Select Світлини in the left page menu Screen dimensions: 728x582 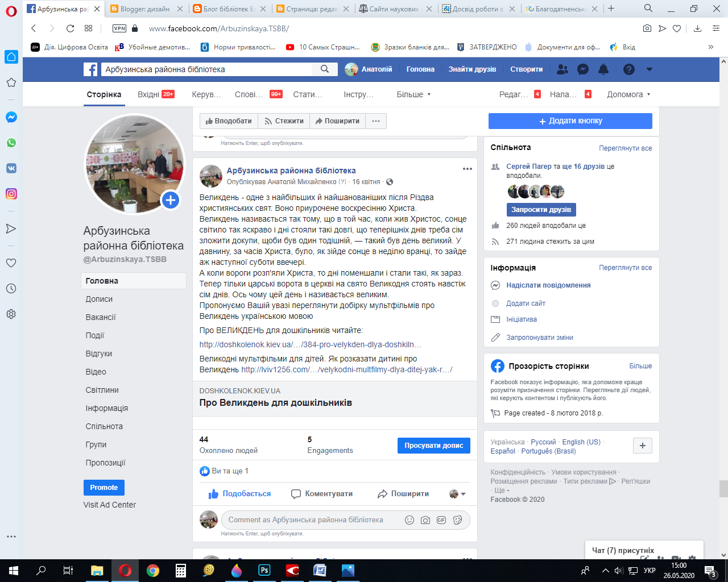102,390
